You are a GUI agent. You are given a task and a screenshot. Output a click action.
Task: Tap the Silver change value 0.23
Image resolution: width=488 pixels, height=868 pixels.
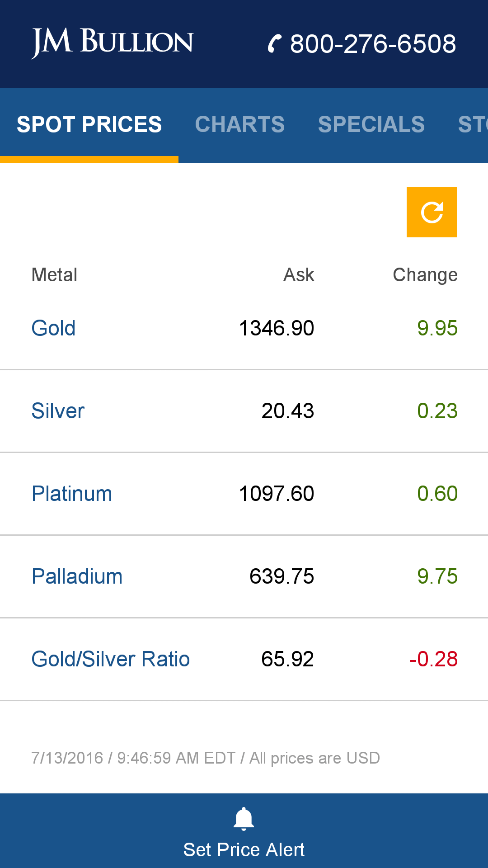click(x=437, y=410)
